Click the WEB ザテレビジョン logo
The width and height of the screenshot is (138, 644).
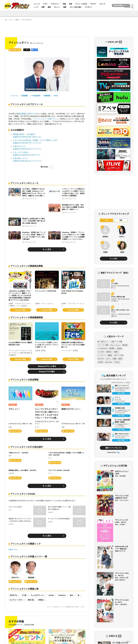pyautogui.click(x=17, y=5)
